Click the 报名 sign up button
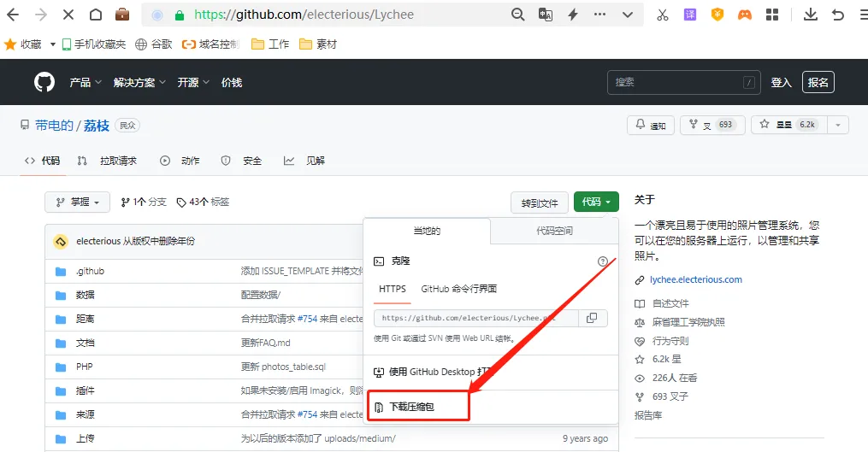This screenshot has width=868, height=452. (818, 82)
